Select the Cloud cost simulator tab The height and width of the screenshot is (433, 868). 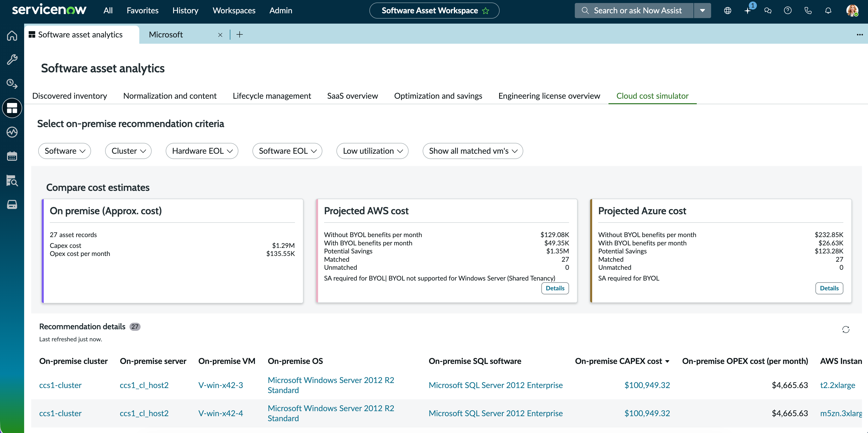[x=652, y=96]
